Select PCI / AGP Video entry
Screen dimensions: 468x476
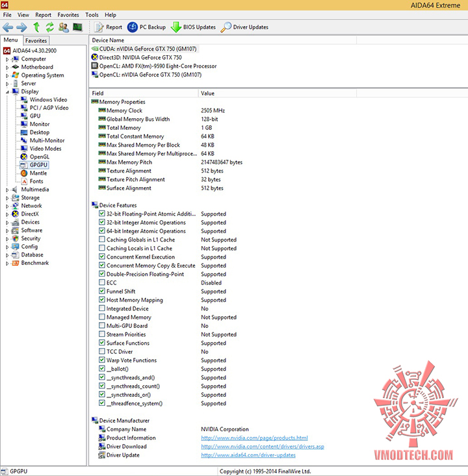pos(49,108)
